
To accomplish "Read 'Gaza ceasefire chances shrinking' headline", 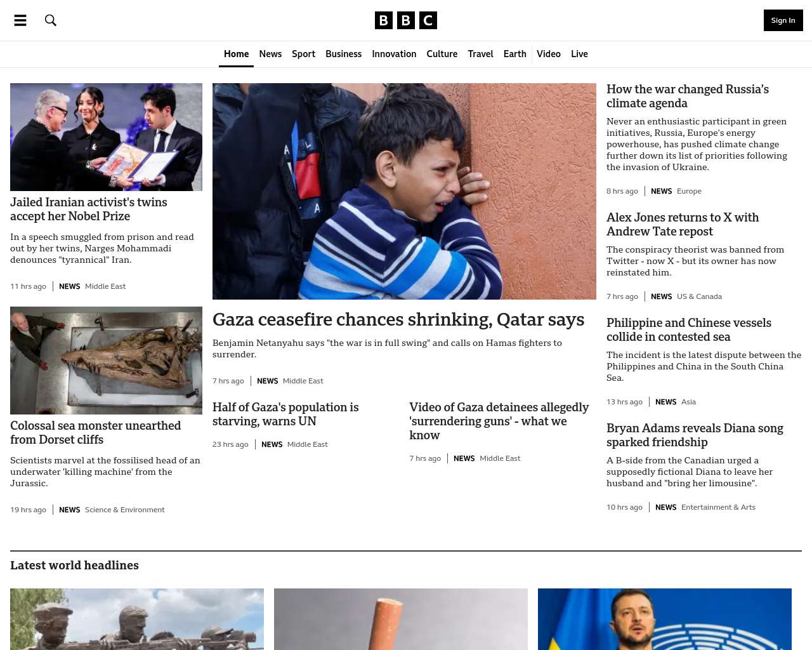I will click(398, 319).
